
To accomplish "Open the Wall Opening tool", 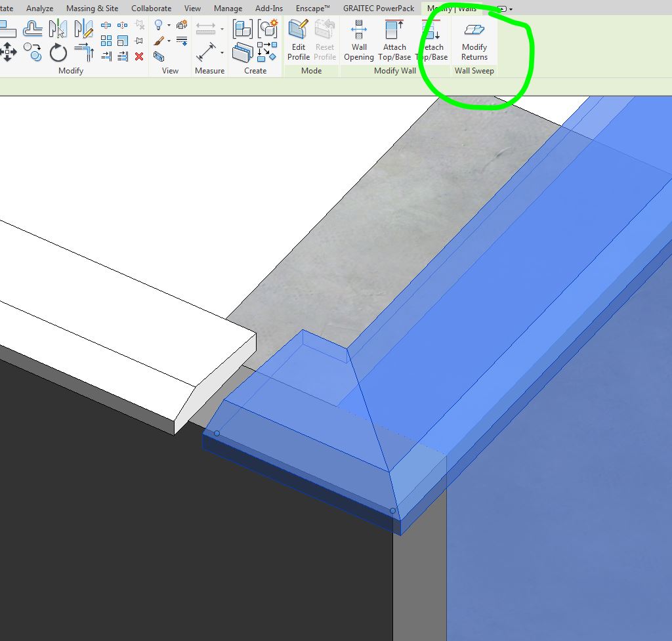I will click(358, 41).
